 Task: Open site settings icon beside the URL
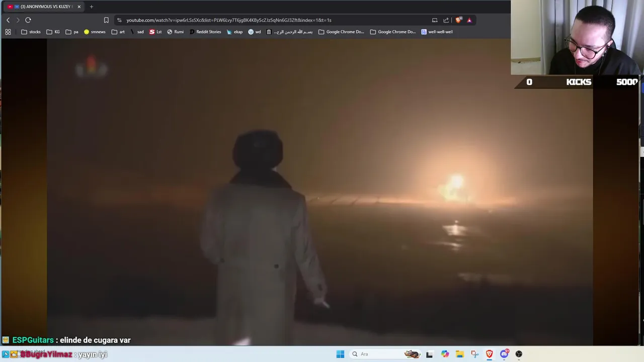(119, 20)
